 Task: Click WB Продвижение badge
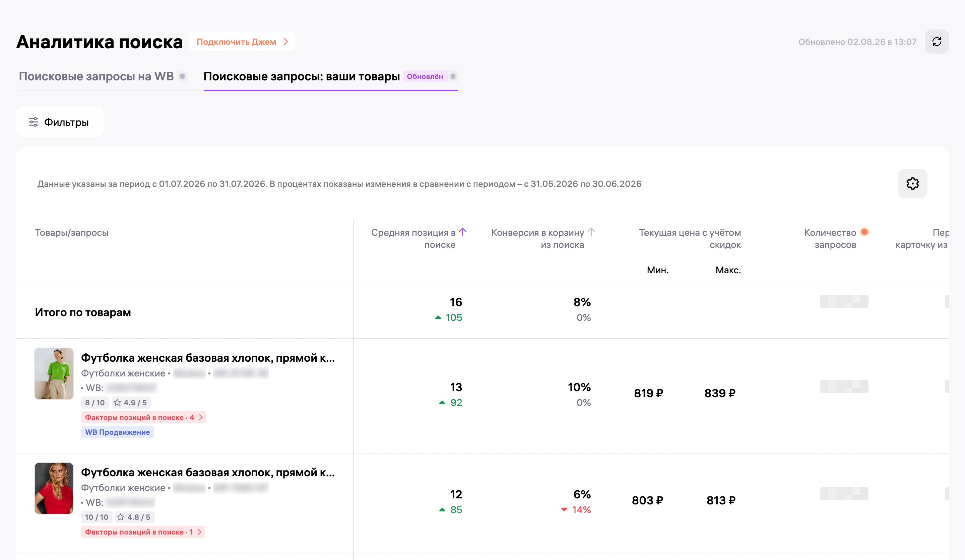(x=117, y=432)
